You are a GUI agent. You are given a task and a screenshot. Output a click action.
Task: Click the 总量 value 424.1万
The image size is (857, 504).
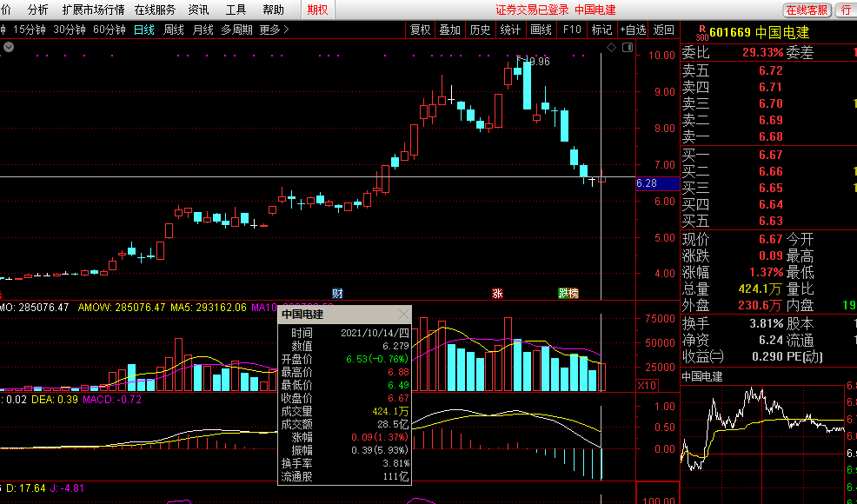pos(761,288)
